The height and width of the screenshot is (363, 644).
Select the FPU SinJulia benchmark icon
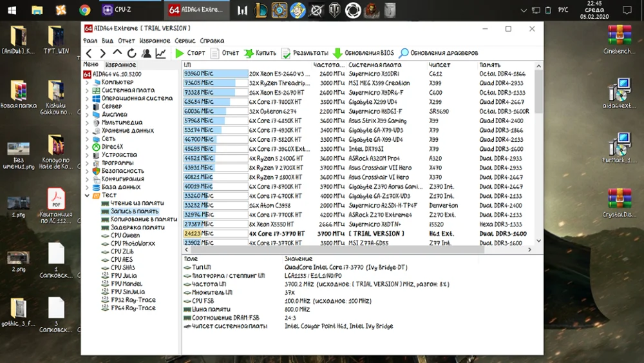click(105, 292)
